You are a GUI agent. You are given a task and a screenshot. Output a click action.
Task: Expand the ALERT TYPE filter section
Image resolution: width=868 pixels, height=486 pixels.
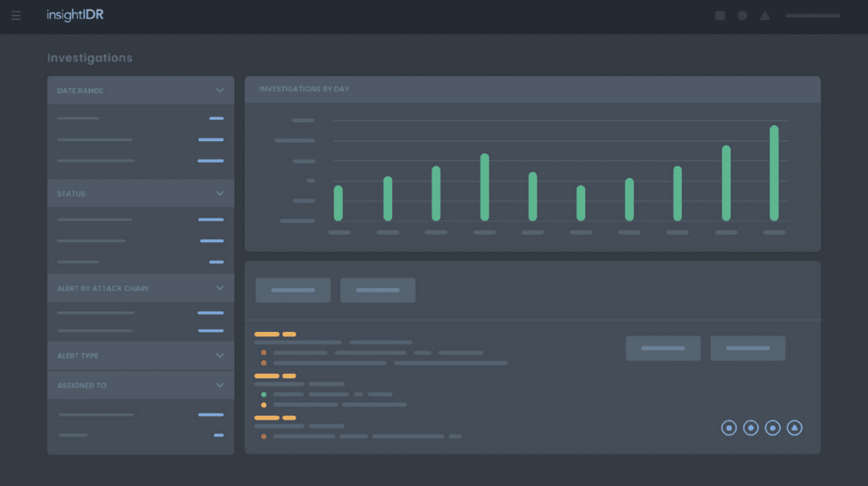tap(220, 356)
